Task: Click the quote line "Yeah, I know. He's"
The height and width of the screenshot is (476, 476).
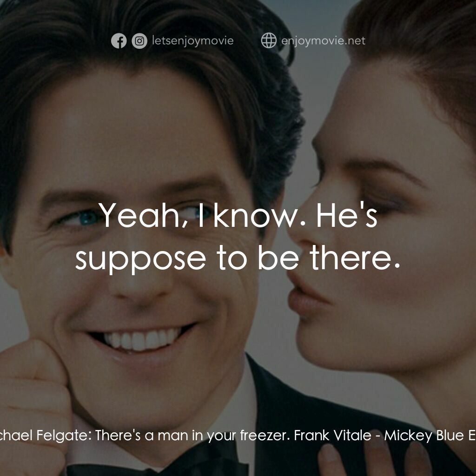Action: pyautogui.click(x=238, y=216)
